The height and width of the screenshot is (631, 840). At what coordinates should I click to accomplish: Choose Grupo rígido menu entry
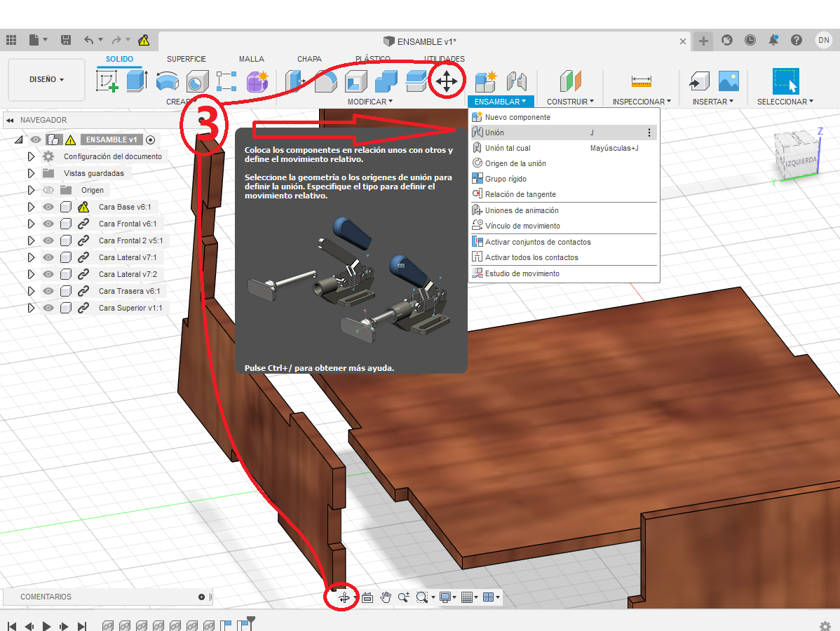[x=564, y=179]
